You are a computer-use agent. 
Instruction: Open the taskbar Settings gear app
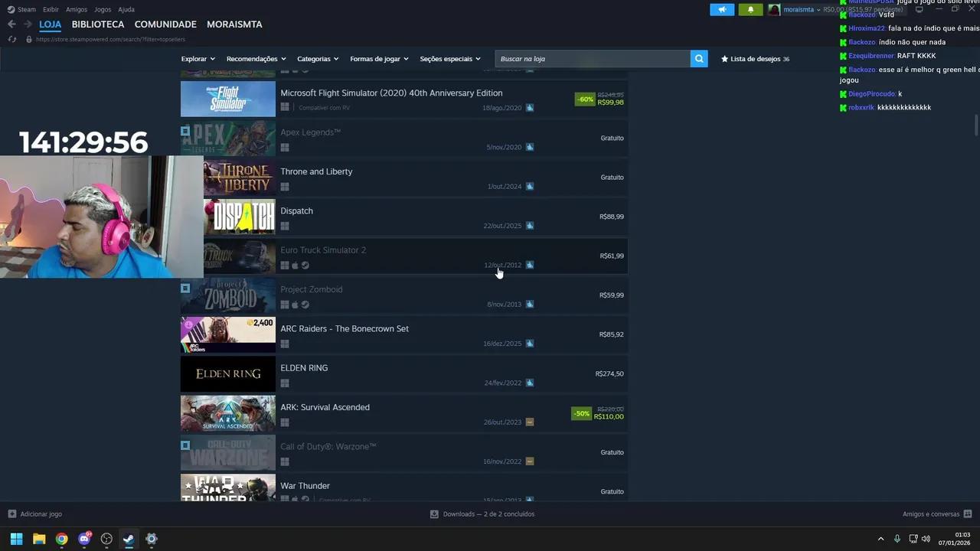click(x=152, y=539)
